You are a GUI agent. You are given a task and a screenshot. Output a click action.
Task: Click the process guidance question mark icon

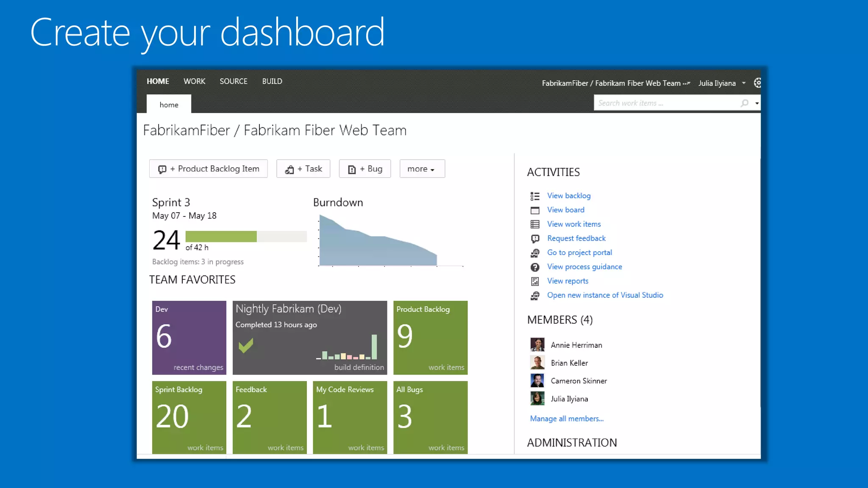535,267
